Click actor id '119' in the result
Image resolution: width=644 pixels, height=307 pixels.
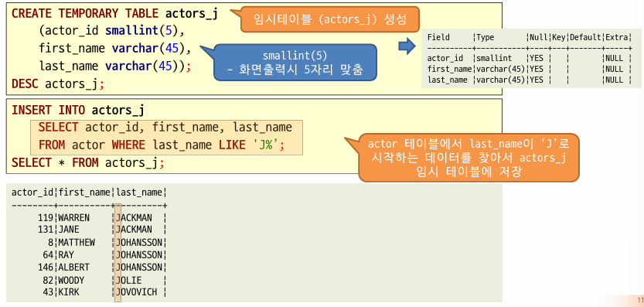[46, 217]
